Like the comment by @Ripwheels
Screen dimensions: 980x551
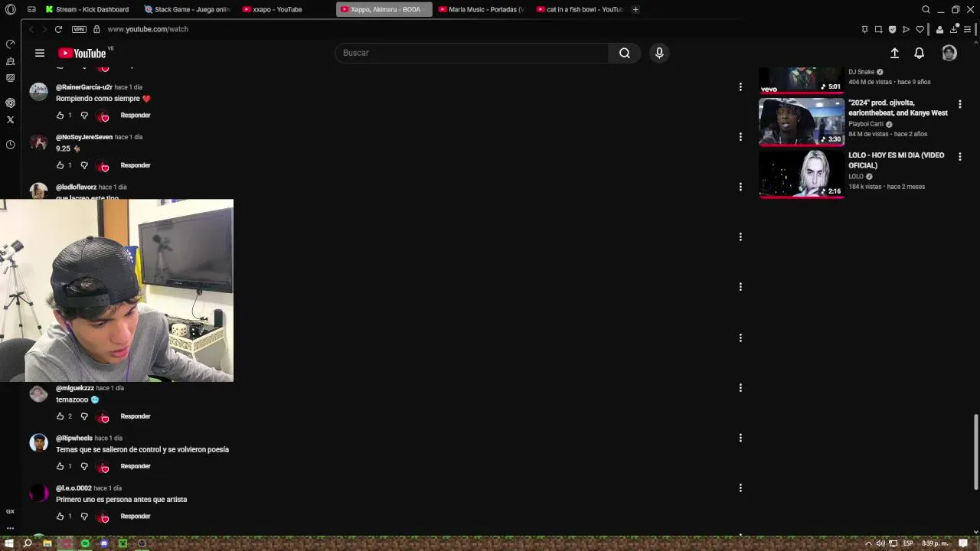(x=60, y=466)
